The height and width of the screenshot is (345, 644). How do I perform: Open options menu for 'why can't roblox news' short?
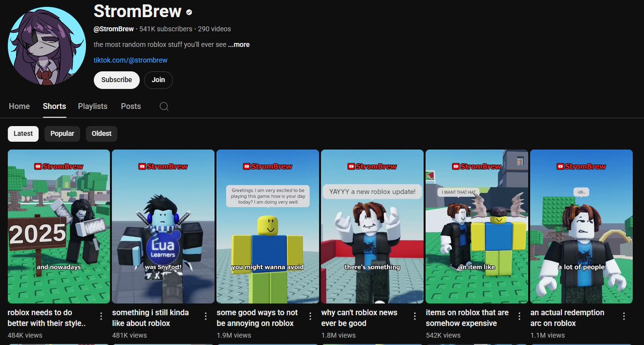point(415,317)
